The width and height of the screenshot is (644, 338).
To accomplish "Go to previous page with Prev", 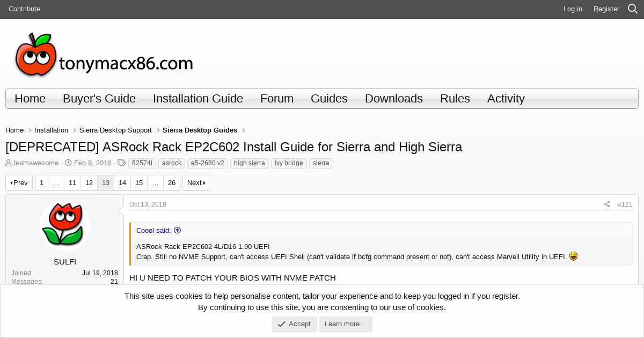I will tap(19, 183).
